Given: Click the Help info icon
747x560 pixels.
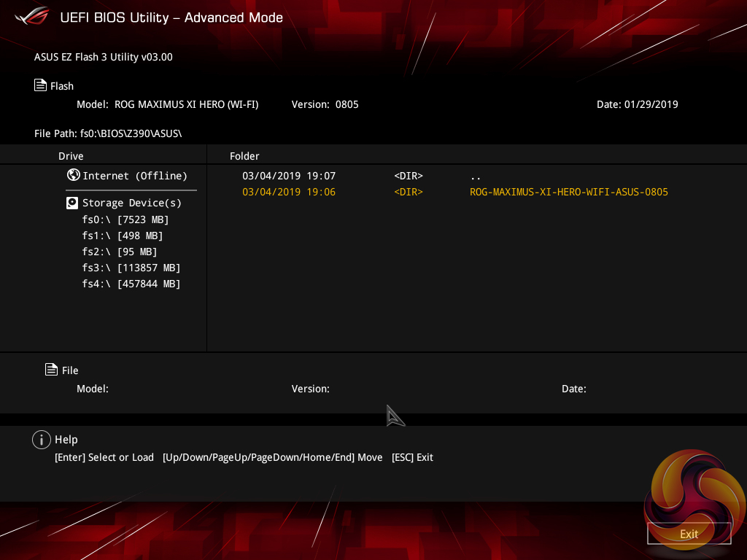Looking at the screenshot, I should (42, 440).
